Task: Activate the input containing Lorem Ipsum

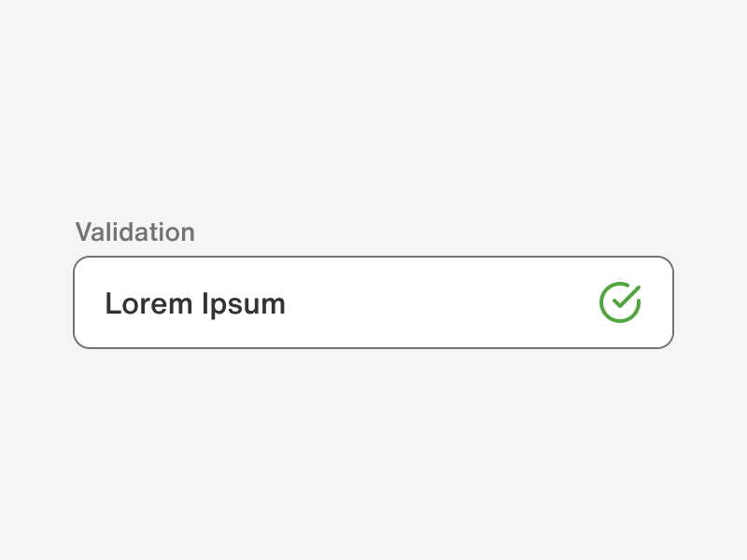Action: (373, 302)
